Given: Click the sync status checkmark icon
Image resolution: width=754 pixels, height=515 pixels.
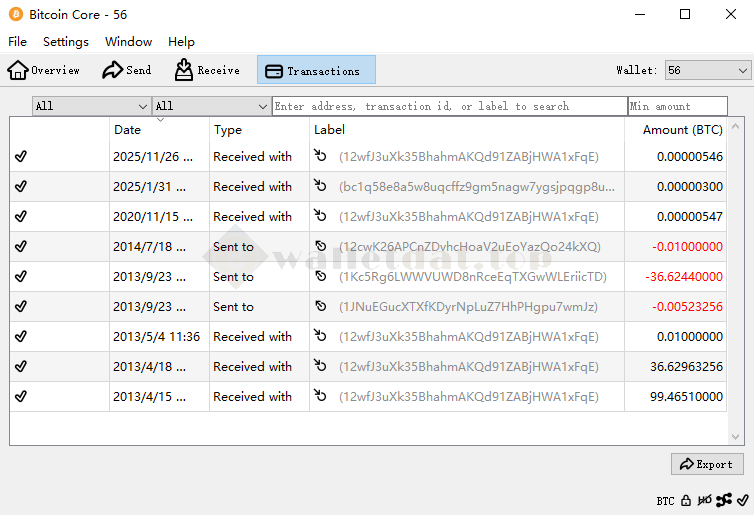Looking at the screenshot, I should (742, 500).
